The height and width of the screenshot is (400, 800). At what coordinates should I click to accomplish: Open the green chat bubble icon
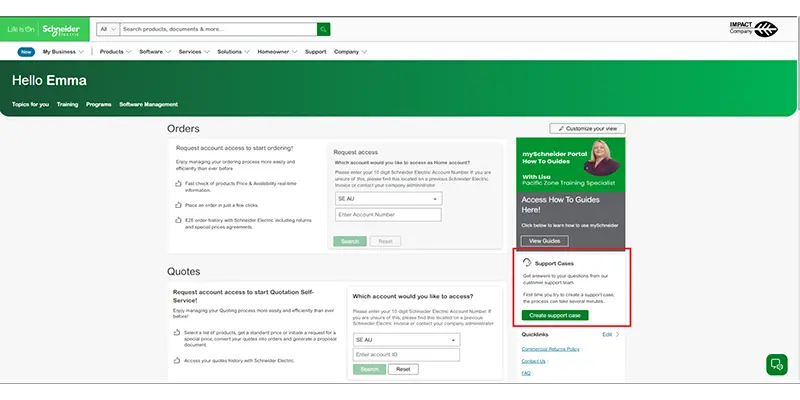pyautogui.click(x=777, y=364)
